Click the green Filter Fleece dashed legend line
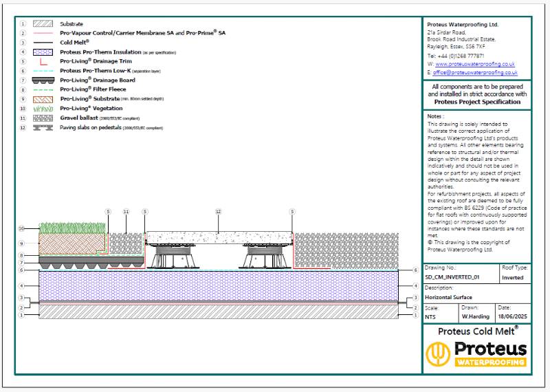This screenshot has width=550, height=392. [43, 90]
